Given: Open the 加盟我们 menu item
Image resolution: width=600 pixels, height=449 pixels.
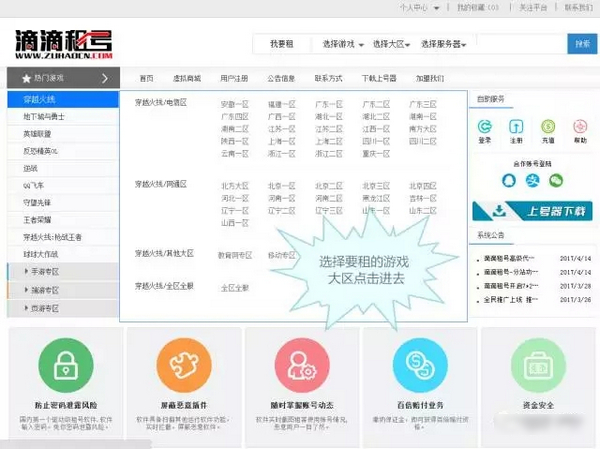Looking at the screenshot, I should click(x=430, y=78).
